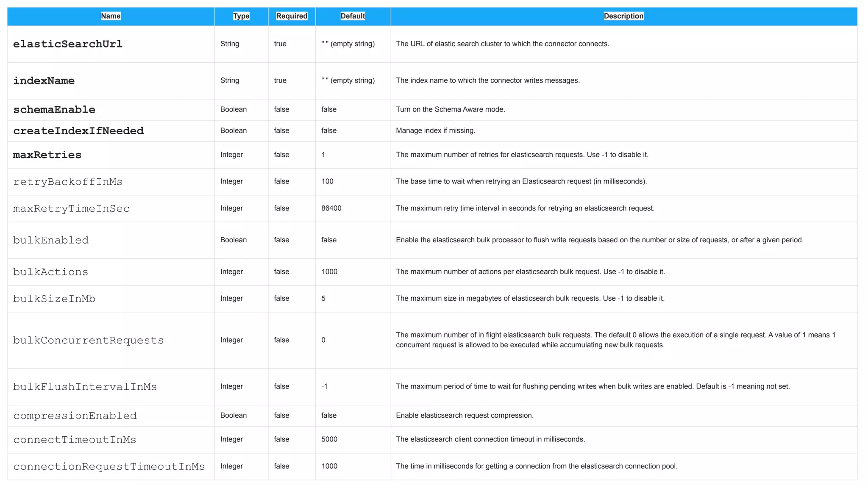Select the connectionRequestTimeoutInMs parameter name
868x488 pixels.
(109, 466)
